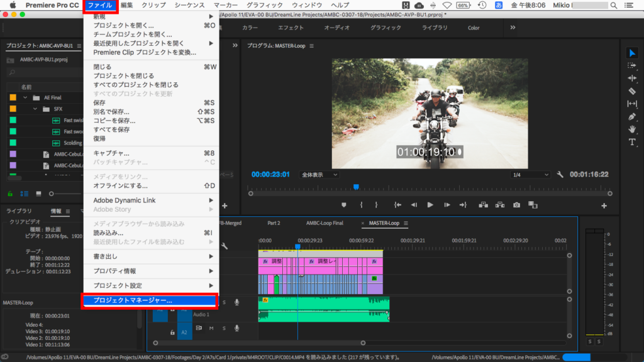Add a marker in the program monitor
Screen dimensions: 644x362
(x=344, y=205)
